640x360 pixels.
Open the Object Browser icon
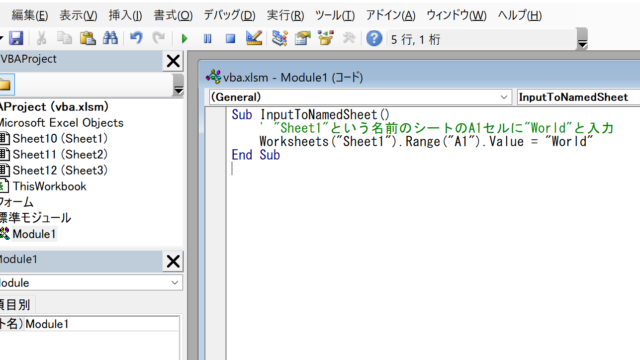(326, 38)
